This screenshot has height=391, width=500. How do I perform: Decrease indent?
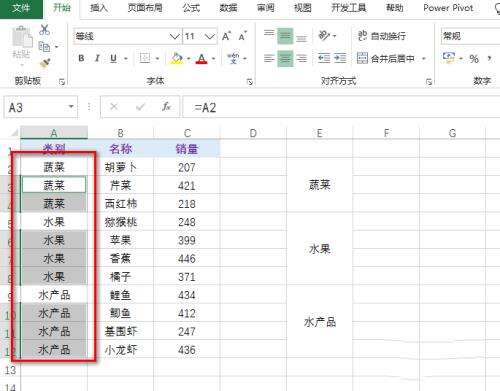click(x=324, y=58)
